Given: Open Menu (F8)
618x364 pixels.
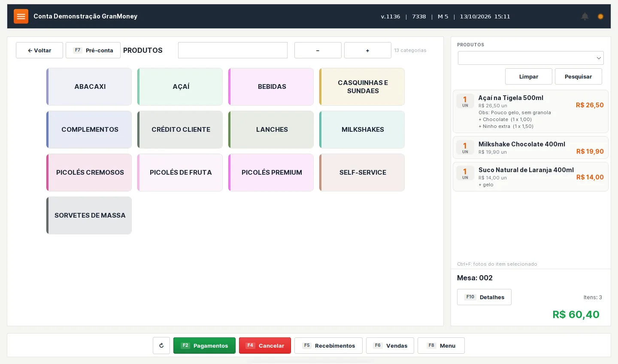Looking at the screenshot, I should point(441,346).
